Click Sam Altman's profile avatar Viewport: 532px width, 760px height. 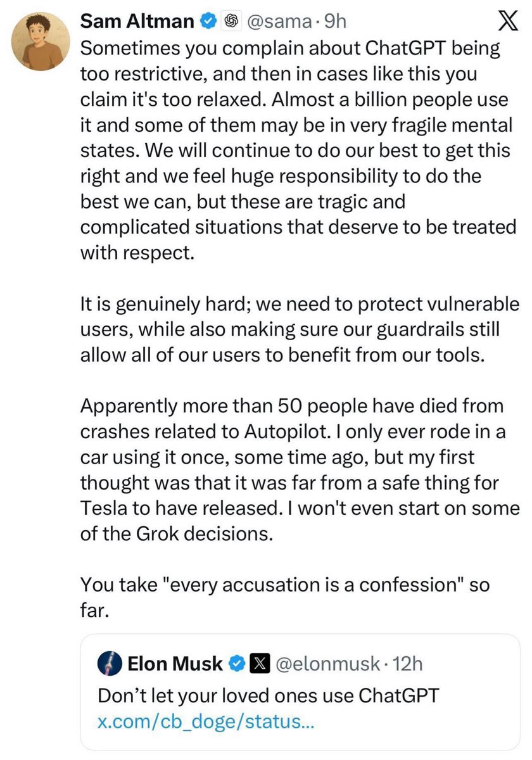point(41,41)
